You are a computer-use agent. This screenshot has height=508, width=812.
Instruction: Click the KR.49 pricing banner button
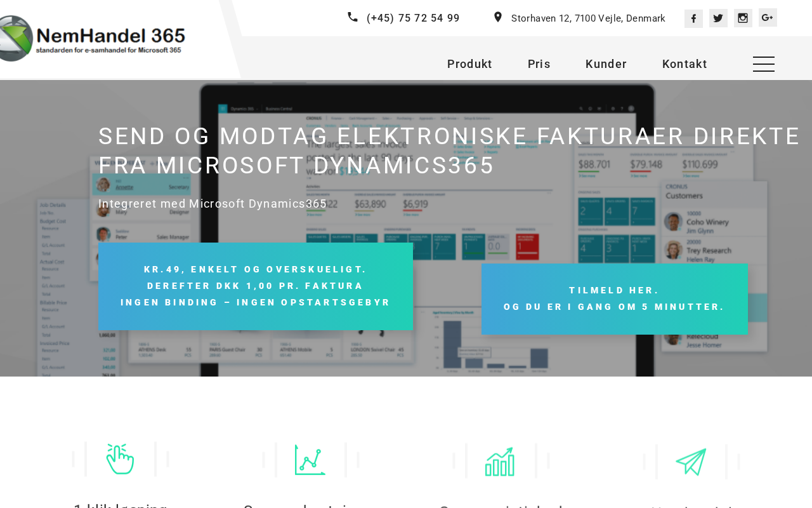(x=256, y=286)
